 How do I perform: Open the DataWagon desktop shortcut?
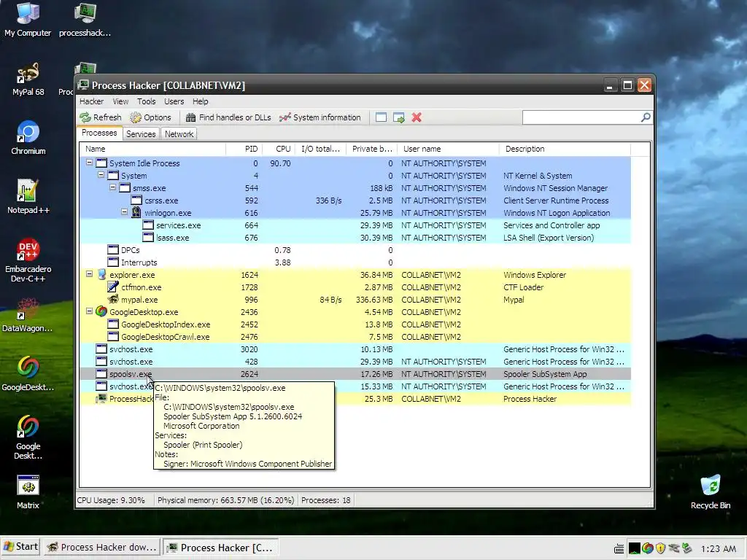[x=28, y=315]
